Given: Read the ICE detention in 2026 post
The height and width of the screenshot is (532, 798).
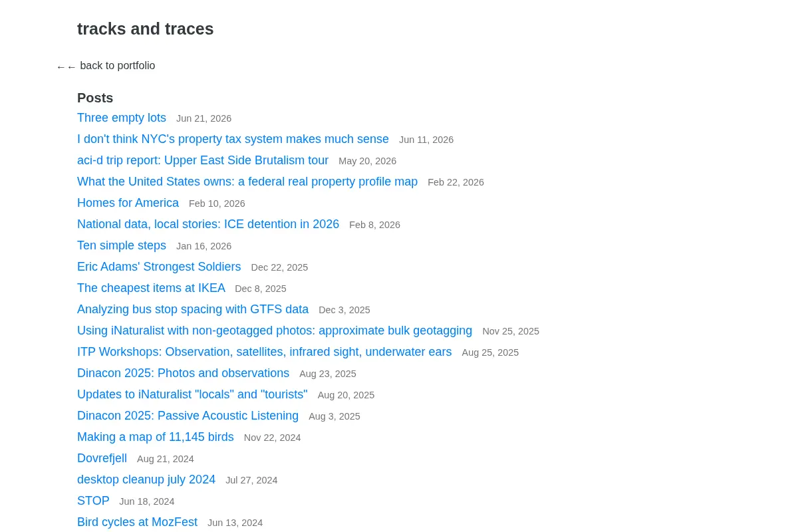Looking at the screenshot, I should pyautogui.click(x=208, y=224).
